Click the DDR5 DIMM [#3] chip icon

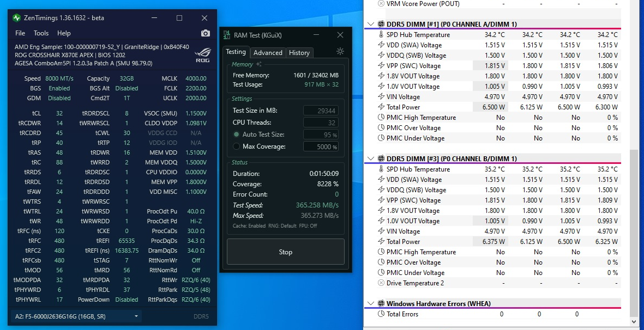(381, 158)
